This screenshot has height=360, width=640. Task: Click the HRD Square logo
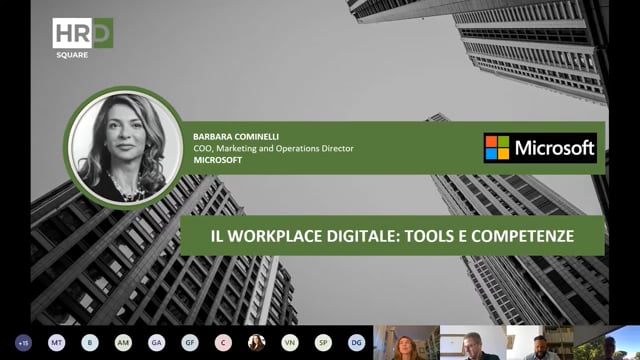tap(83, 38)
